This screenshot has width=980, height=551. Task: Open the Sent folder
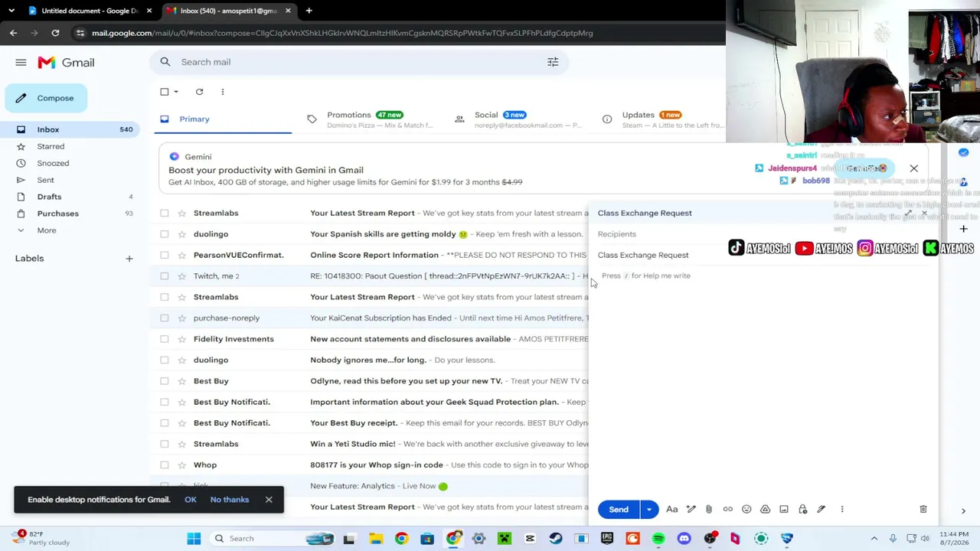point(46,180)
